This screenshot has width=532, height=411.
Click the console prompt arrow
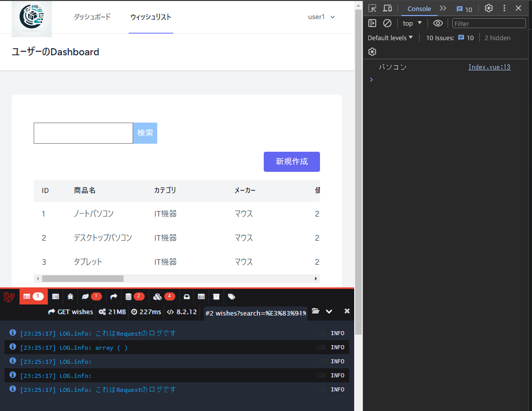pos(371,79)
